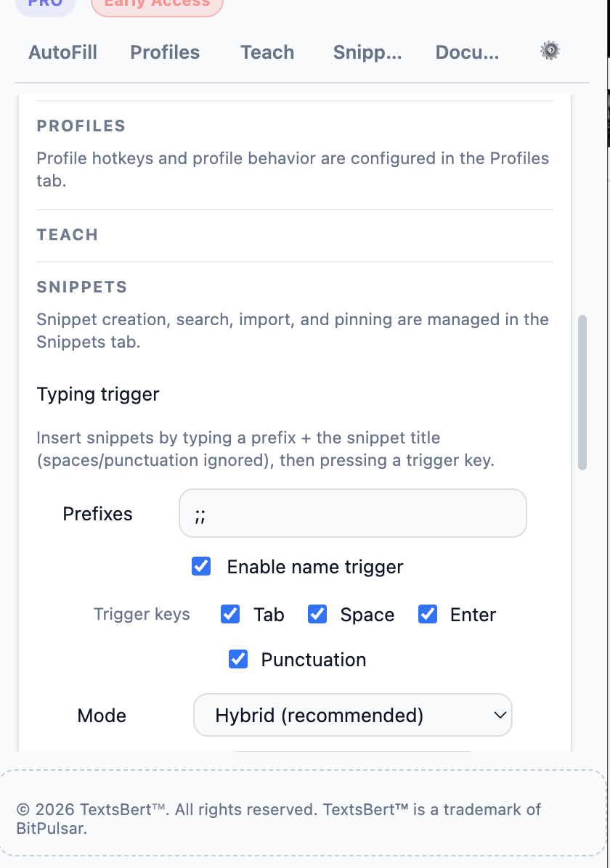
Task: Switch to the AutoFill tab
Action: coord(62,52)
